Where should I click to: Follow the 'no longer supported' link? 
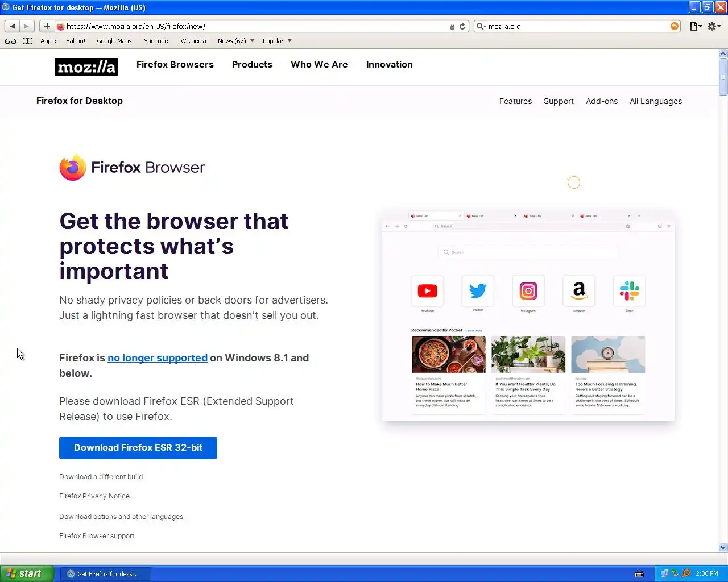click(x=158, y=358)
